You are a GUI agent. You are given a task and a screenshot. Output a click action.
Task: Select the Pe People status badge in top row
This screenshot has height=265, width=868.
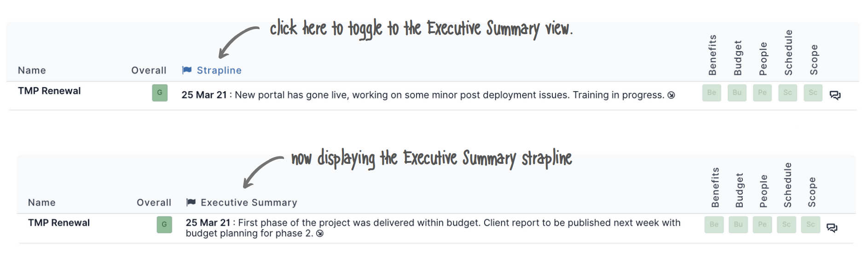pos(762,92)
